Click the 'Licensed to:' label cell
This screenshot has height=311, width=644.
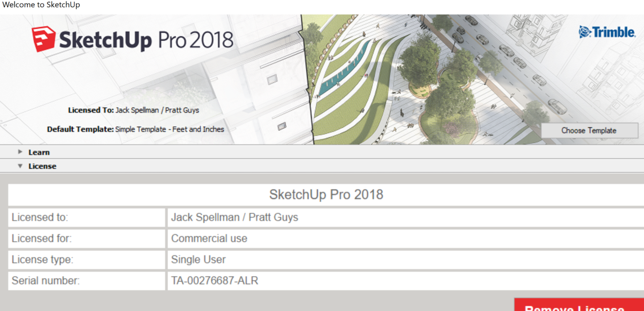pos(86,217)
